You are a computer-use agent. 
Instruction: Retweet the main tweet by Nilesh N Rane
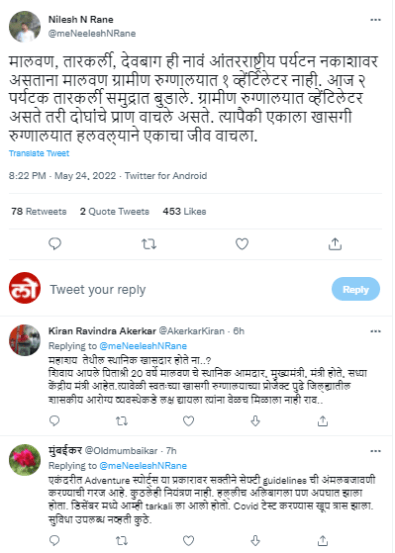(x=149, y=244)
